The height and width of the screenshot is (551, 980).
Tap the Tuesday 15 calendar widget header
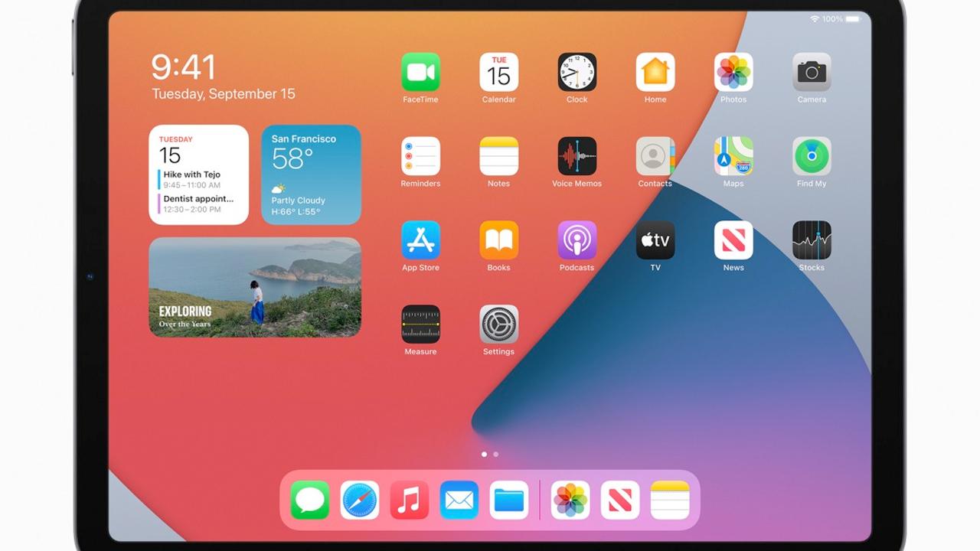coord(175,151)
